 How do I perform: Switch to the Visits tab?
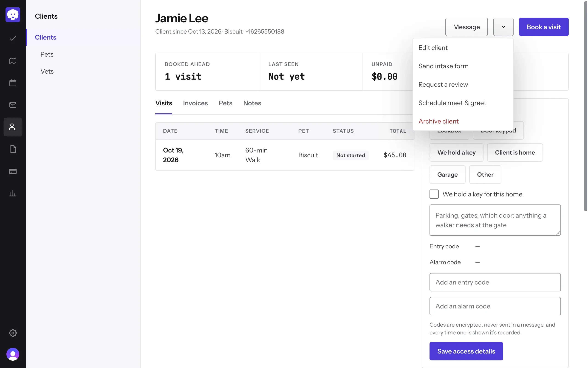pyautogui.click(x=164, y=103)
